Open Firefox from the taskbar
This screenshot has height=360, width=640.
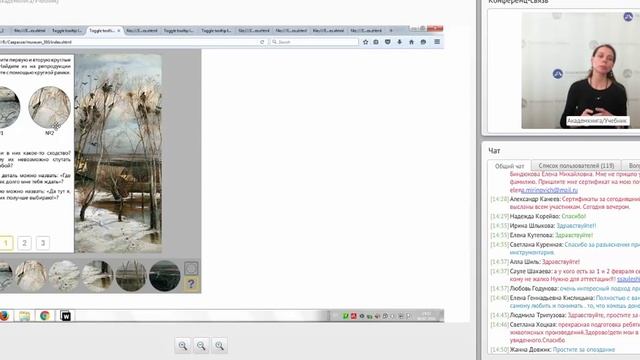(4, 316)
